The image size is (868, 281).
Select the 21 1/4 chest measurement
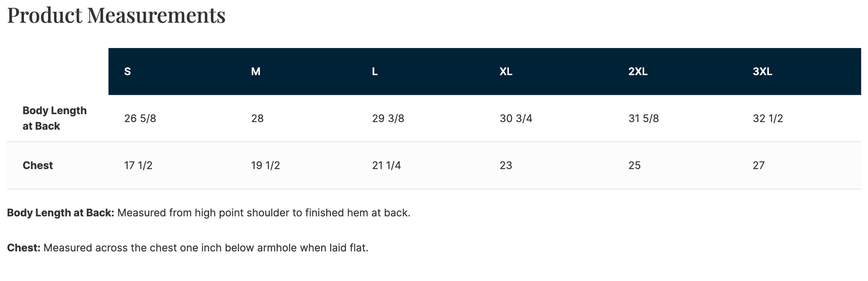(386, 166)
